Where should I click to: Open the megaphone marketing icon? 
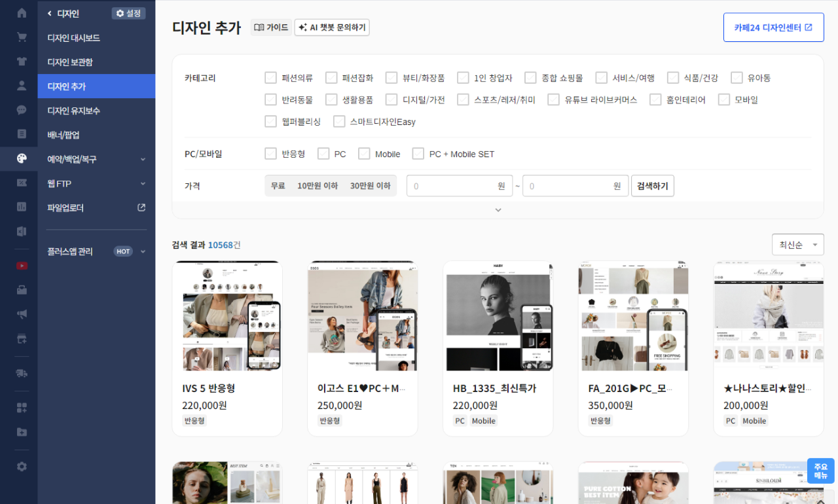click(22, 314)
